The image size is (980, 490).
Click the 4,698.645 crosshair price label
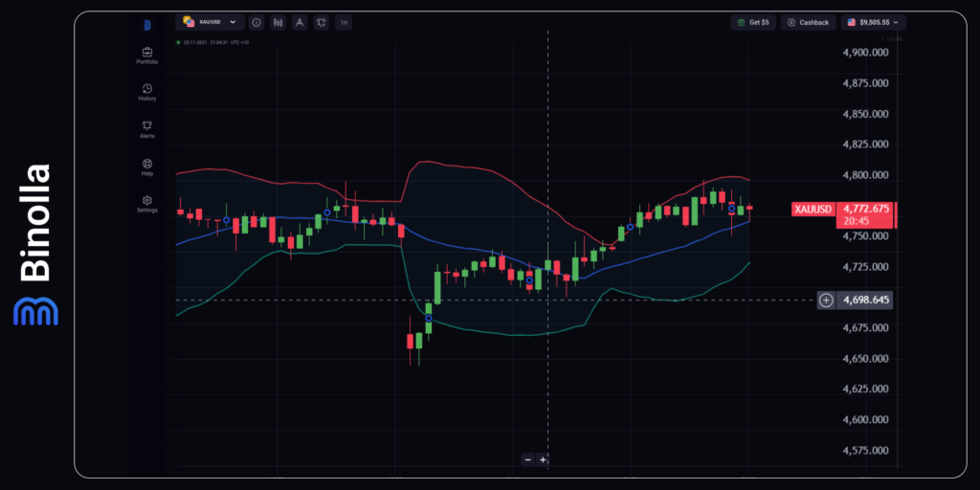click(865, 301)
